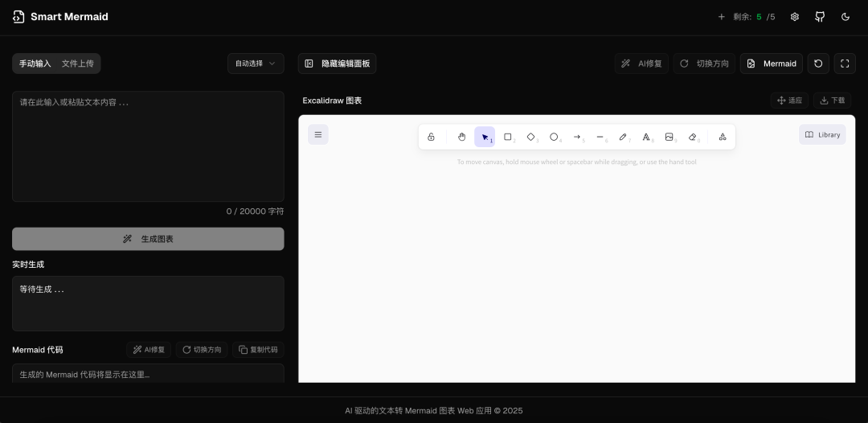Open settings via the gear icon
The width and height of the screenshot is (868, 423).
[794, 17]
